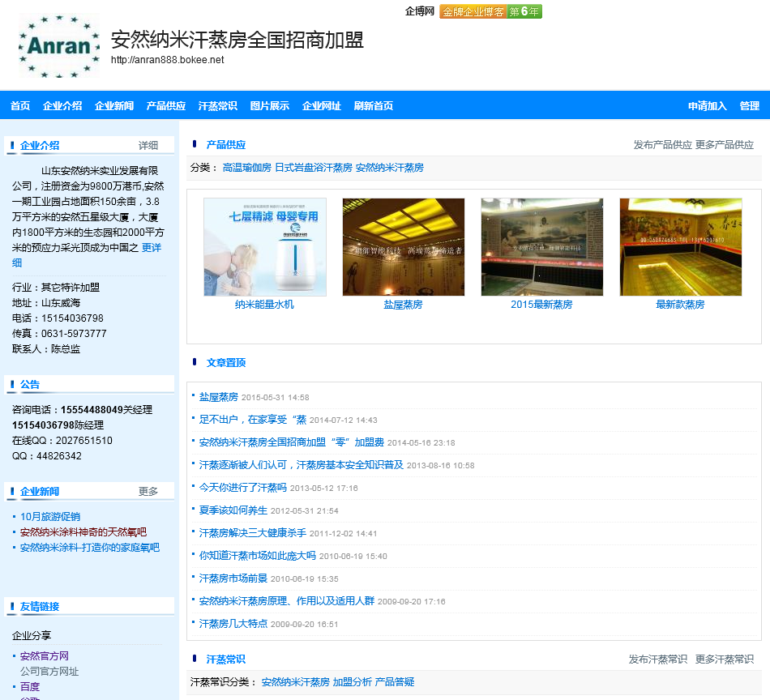
Task: Click 最新款蒸房 product title link
Action: pos(680,305)
